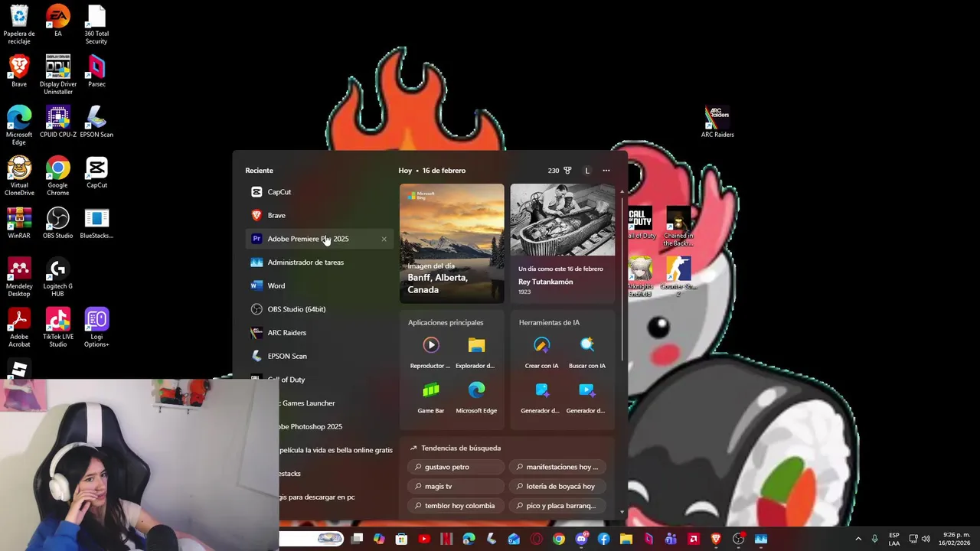The width and height of the screenshot is (980, 551).
Task: Select Chained in the Backrooms desktop shortcut
Action: 678,227
